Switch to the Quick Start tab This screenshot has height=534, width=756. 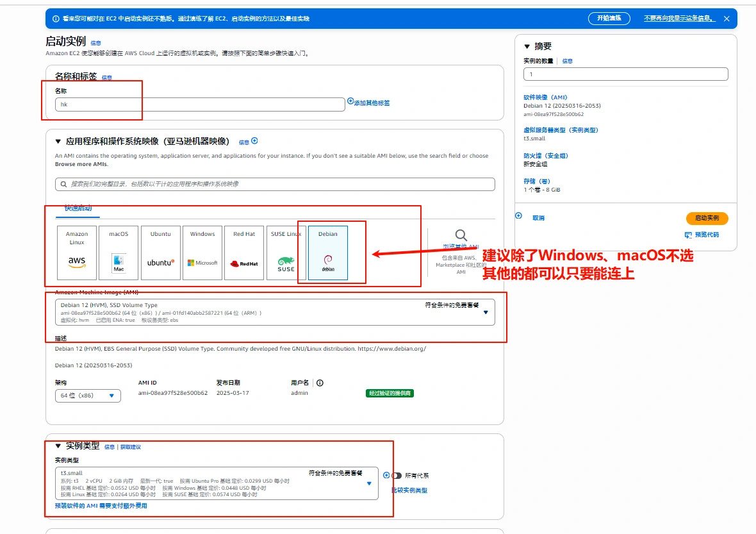coord(78,208)
